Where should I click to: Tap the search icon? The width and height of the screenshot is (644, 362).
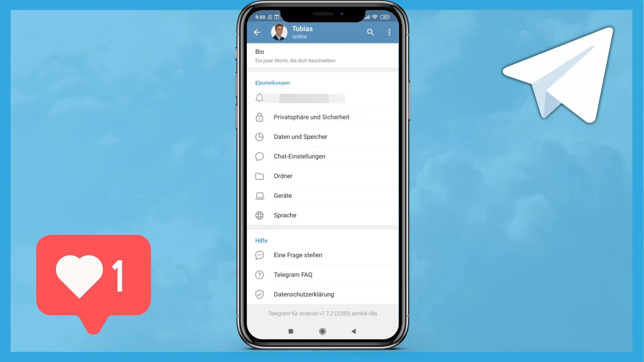370,32
